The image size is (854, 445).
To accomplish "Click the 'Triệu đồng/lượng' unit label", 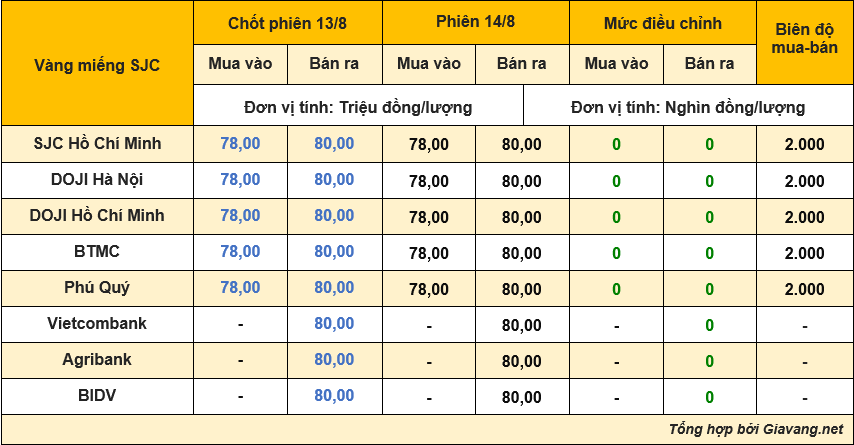I will pos(405,107).
